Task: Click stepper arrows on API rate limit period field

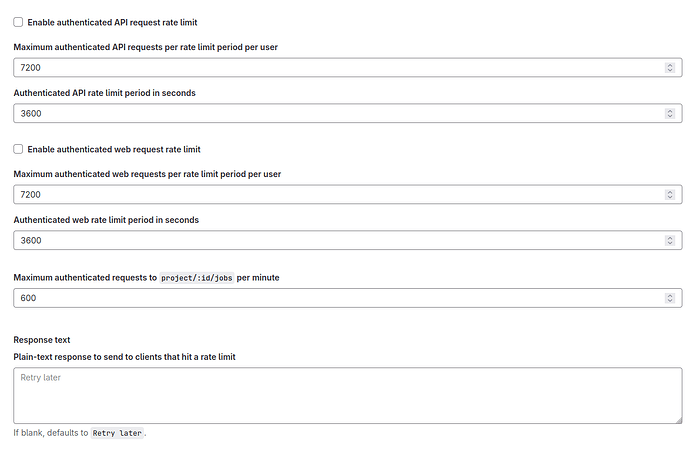Action: [669, 113]
